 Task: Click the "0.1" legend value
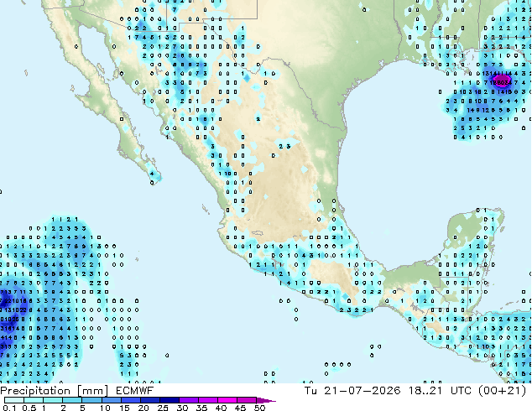coord(9,408)
